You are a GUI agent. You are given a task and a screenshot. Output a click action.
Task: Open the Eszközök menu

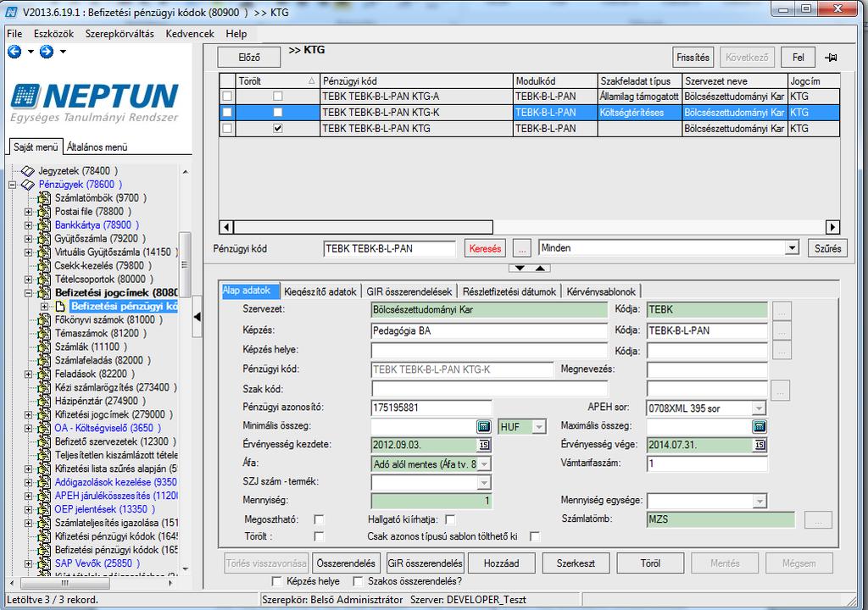53,34
